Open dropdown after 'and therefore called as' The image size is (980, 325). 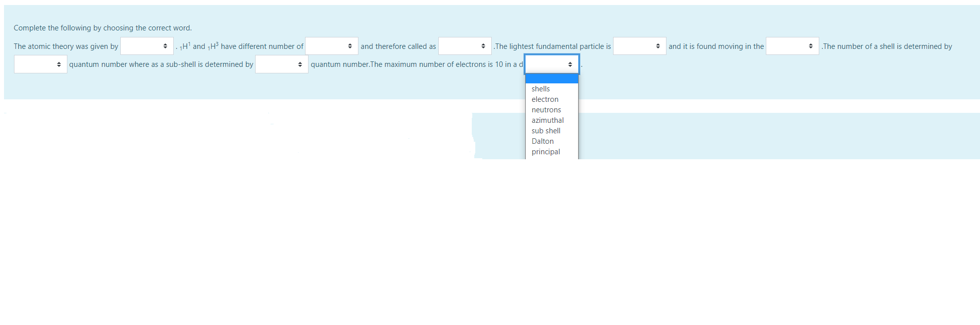(465, 46)
